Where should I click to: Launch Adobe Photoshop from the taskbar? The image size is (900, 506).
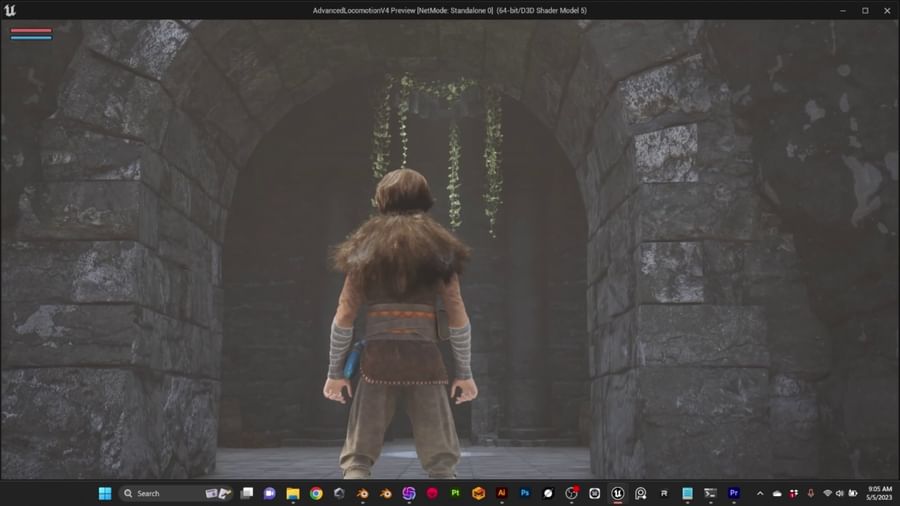525,493
